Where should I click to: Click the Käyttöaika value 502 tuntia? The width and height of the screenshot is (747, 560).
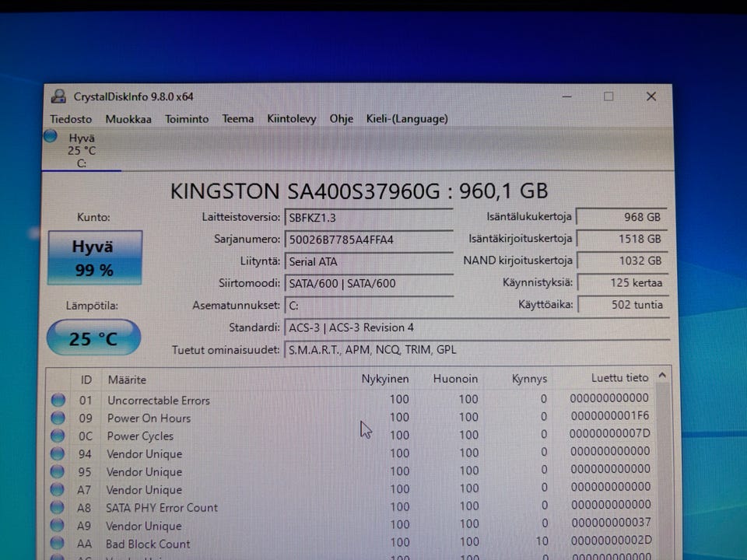(622, 305)
